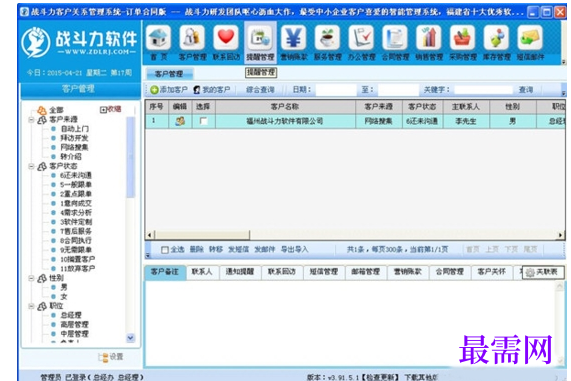The image size is (571, 381).
Task: Click the end date input after 至
Action: click(398, 90)
